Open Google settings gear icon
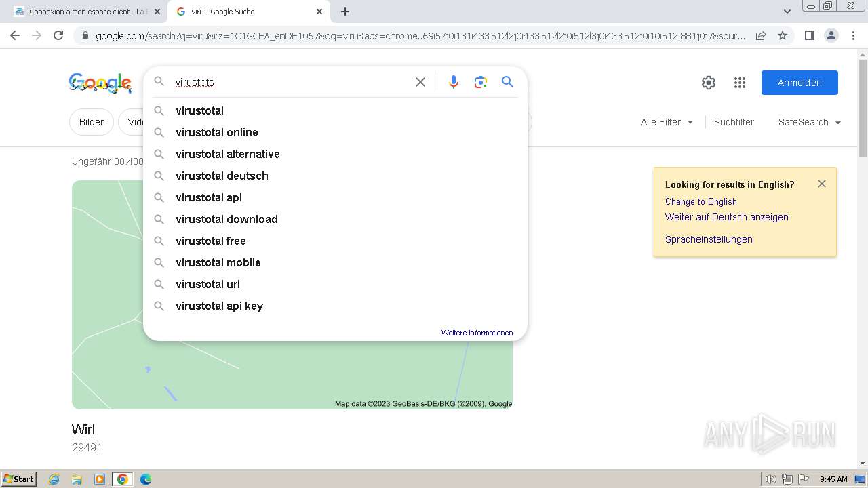The width and height of the screenshot is (868, 488). pos(709,83)
